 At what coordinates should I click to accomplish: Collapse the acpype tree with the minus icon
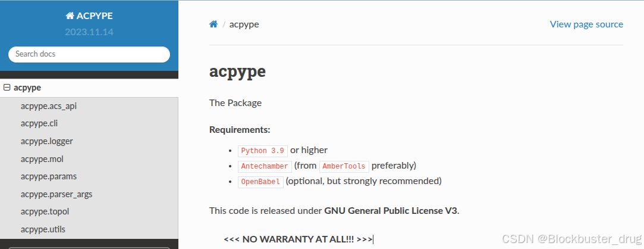pos(7,88)
